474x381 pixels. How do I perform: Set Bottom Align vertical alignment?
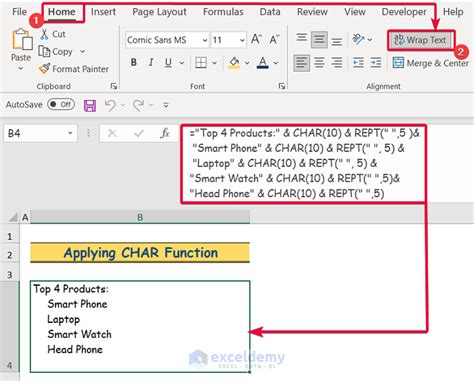(x=337, y=41)
